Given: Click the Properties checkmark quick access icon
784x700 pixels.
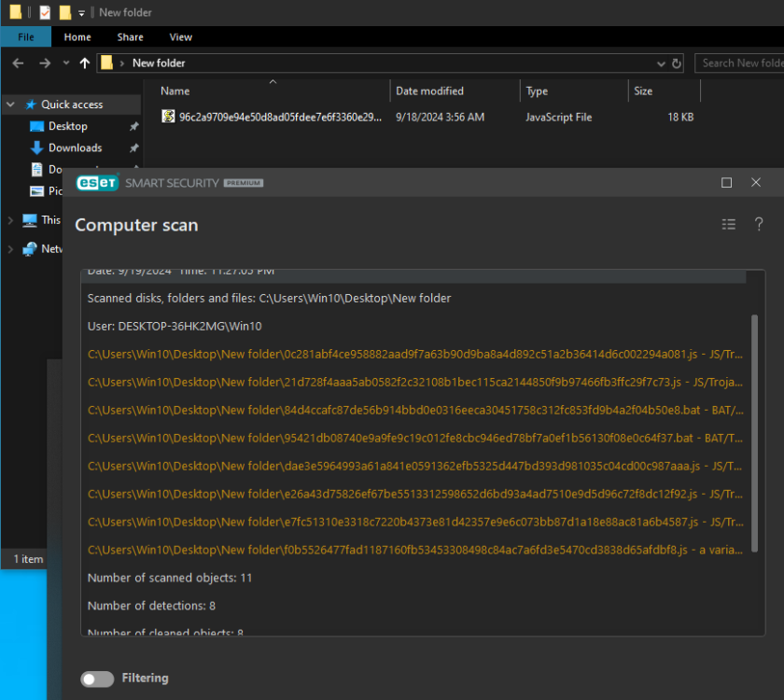Looking at the screenshot, I should pyautogui.click(x=45, y=12).
